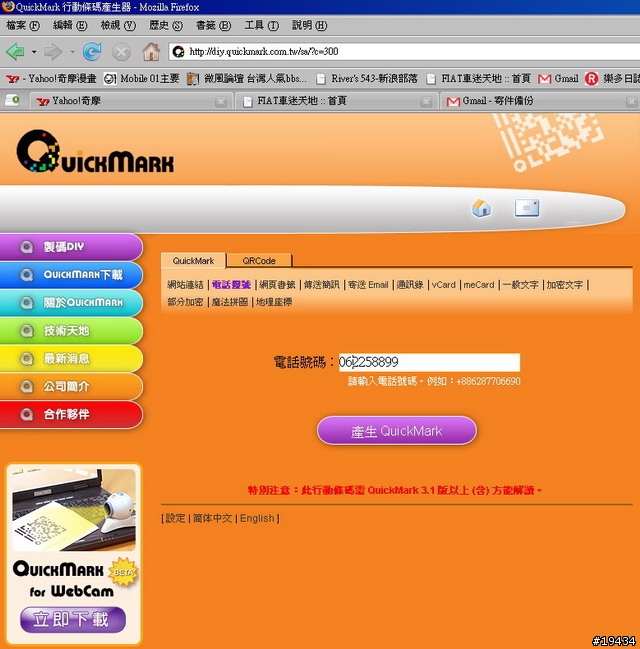Screen dimensions: 640x649
Task: Open the 檔案 (F) menu
Action: tap(23, 26)
